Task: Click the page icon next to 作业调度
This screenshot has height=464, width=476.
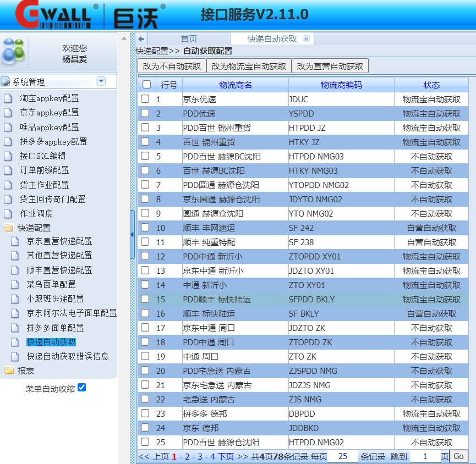Action: (8, 213)
